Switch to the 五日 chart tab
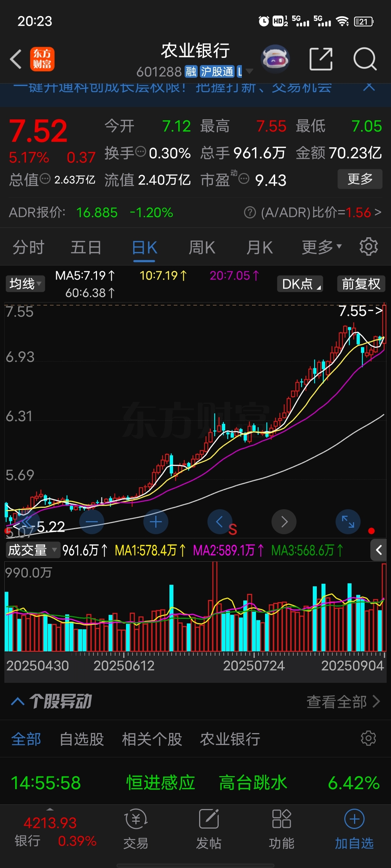 [x=86, y=248]
